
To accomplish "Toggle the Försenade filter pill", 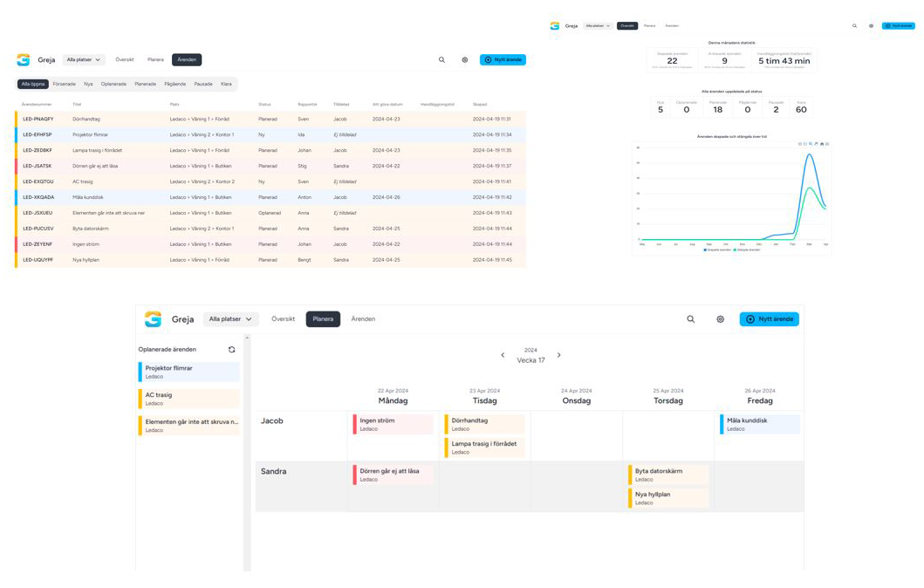I will (64, 85).
